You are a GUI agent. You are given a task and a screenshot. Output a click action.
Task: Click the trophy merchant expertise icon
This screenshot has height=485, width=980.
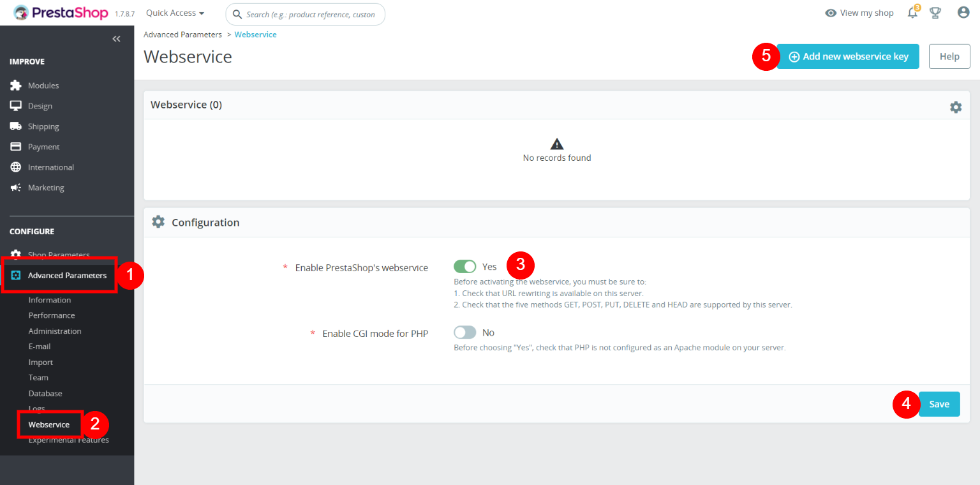[x=935, y=13]
